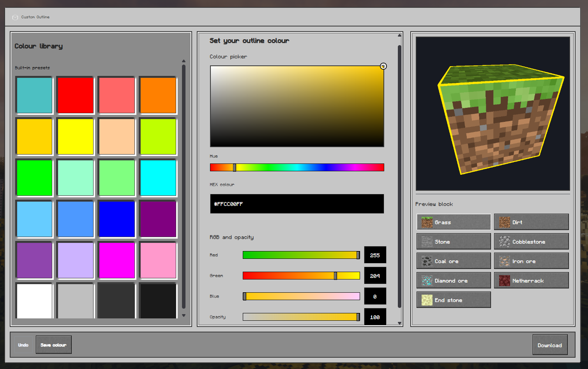Viewport: 588px width, 369px height.
Task: Focus the Green value field 204
Action: [x=375, y=276]
